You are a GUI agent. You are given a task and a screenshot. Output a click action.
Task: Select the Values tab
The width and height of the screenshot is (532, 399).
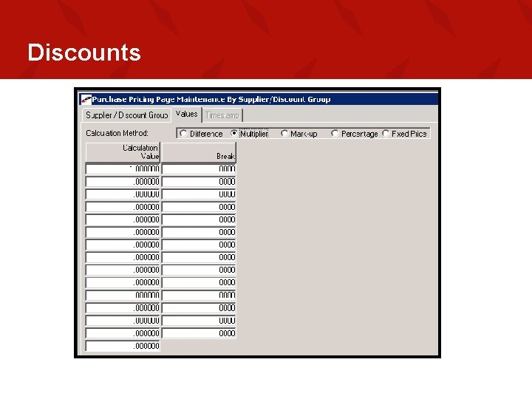pos(187,115)
